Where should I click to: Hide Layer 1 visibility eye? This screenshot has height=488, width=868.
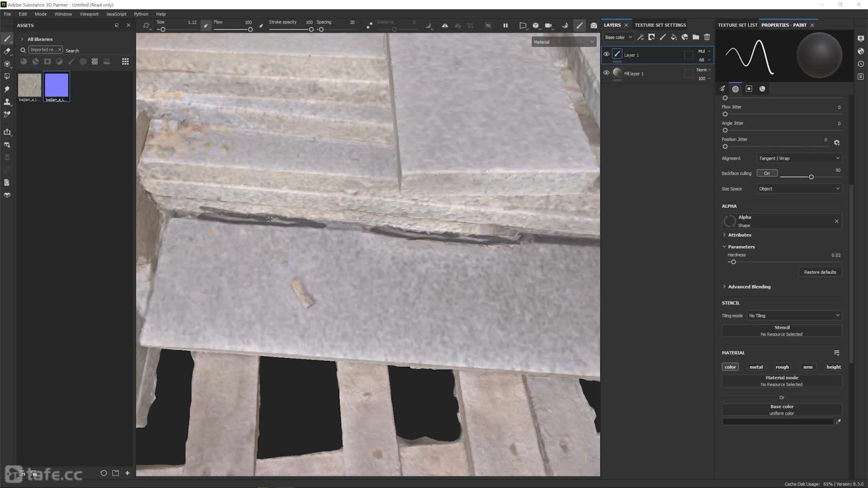(x=606, y=54)
